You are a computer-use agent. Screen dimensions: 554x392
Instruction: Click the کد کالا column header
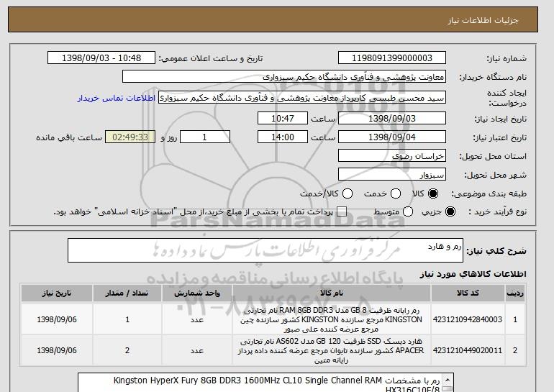(468, 293)
